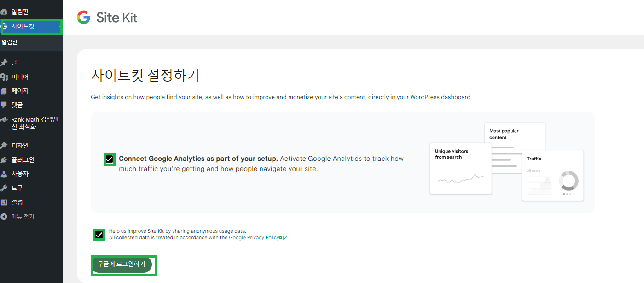
Task: Open the 사이트킷 menu item
Action: [31, 26]
